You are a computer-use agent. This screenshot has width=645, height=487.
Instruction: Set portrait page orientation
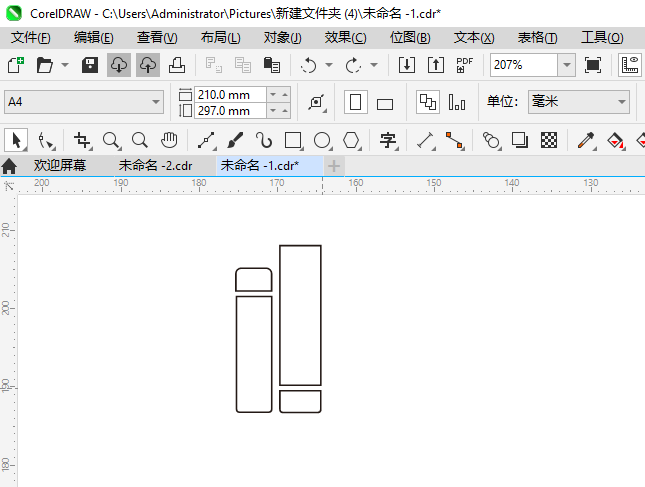click(355, 102)
